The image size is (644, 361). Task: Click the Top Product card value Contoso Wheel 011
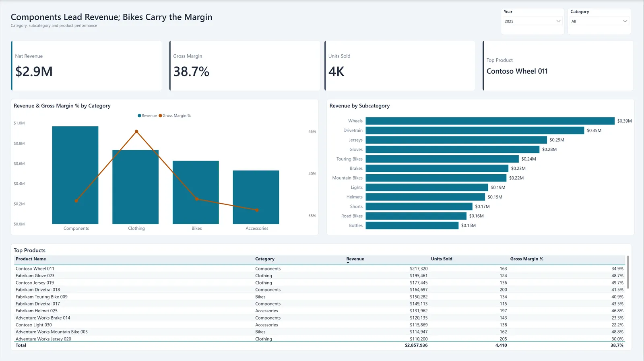(517, 71)
